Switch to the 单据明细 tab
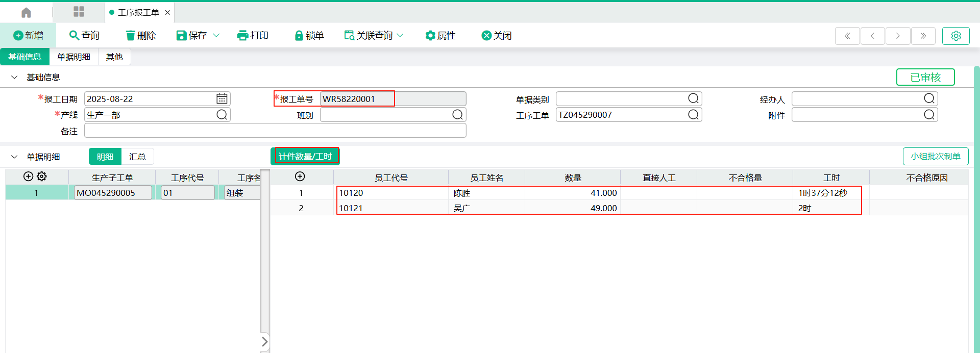The width and height of the screenshot is (980, 353). click(x=73, y=57)
